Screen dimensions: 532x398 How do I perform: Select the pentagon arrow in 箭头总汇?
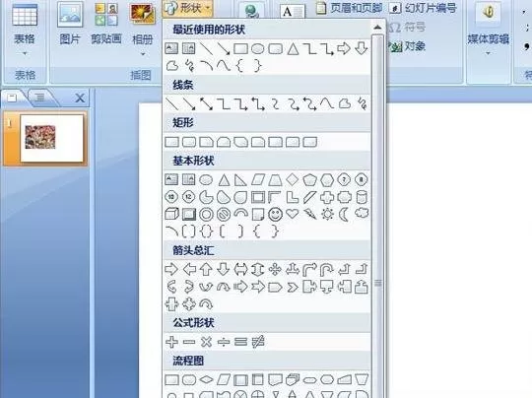pos(275,288)
